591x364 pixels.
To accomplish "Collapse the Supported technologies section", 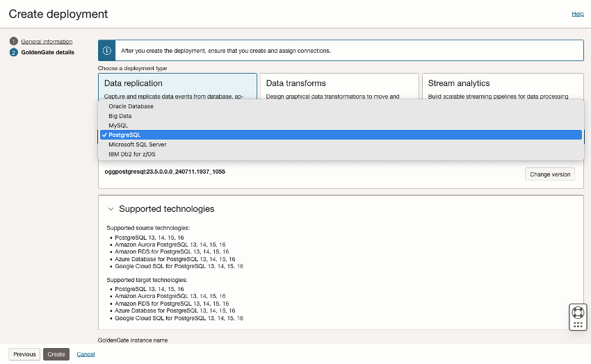I will tap(111, 209).
